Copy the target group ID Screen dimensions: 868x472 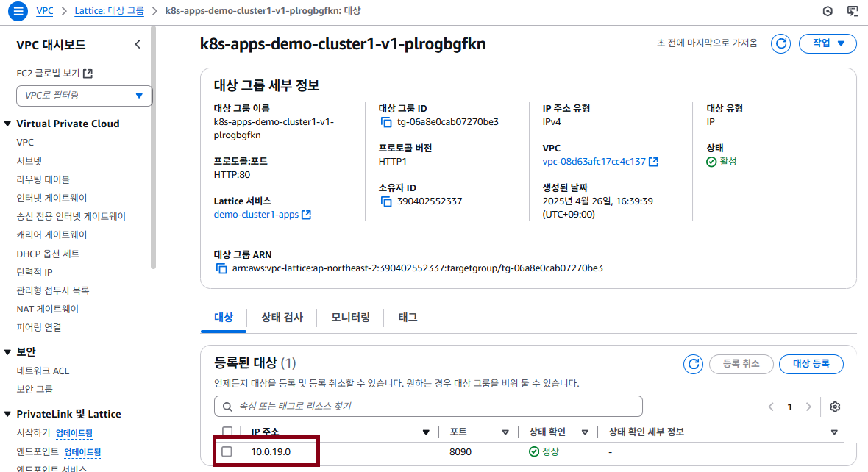tap(386, 122)
